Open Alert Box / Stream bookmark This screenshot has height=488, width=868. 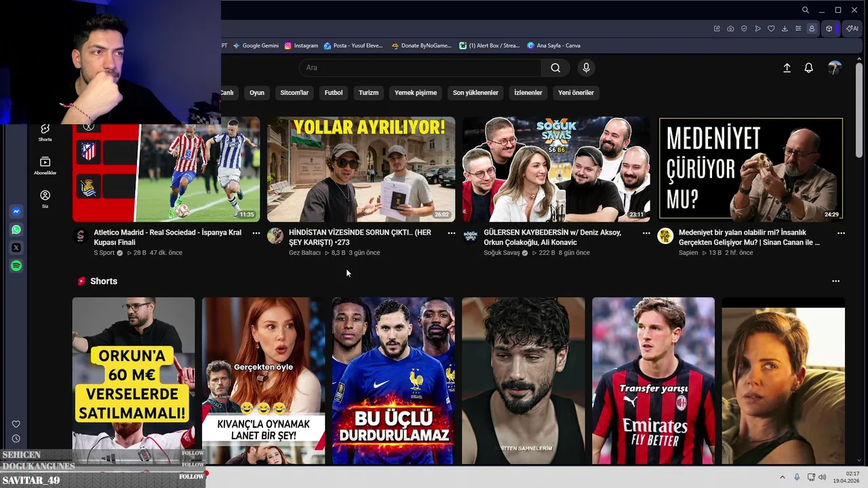pyautogui.click(x=490, y=46)
